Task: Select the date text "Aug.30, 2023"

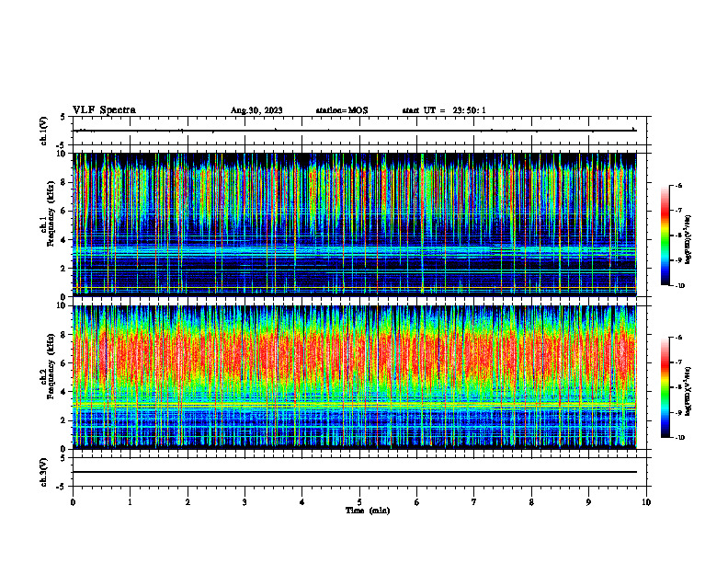Action: tap(256, 110)
